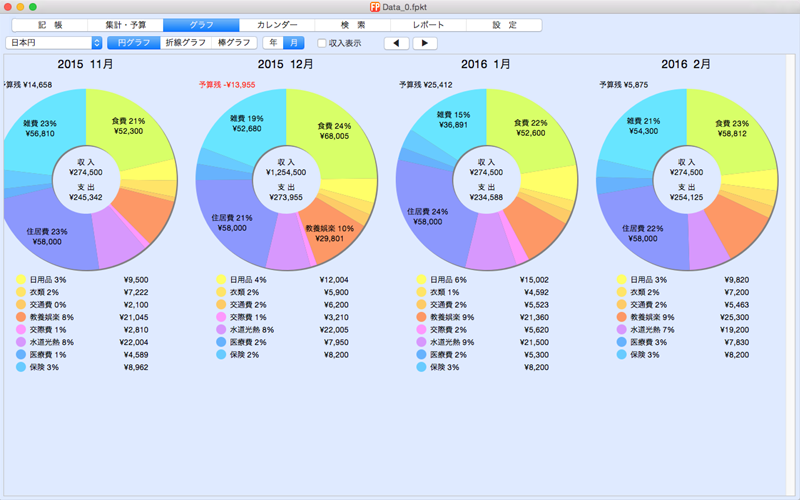Enable the 収入表示 checkbox

(x=322, y=43)
